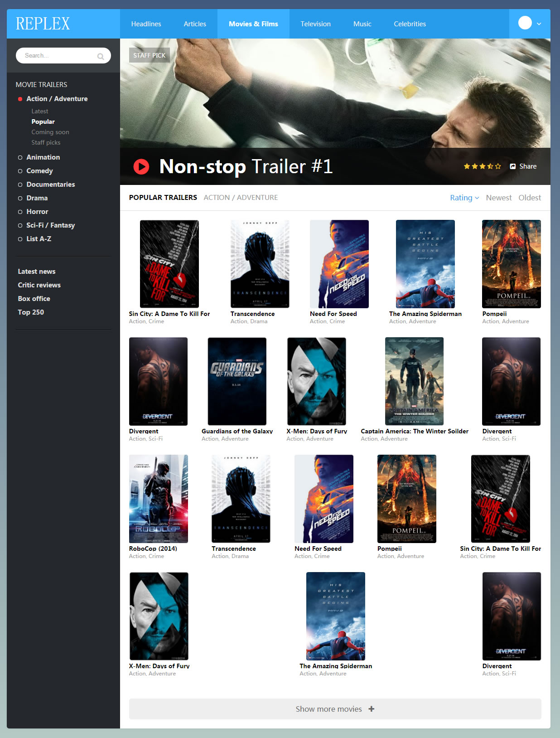Select the Sci-Fi / Fantasy category

[x=50, y=225]
